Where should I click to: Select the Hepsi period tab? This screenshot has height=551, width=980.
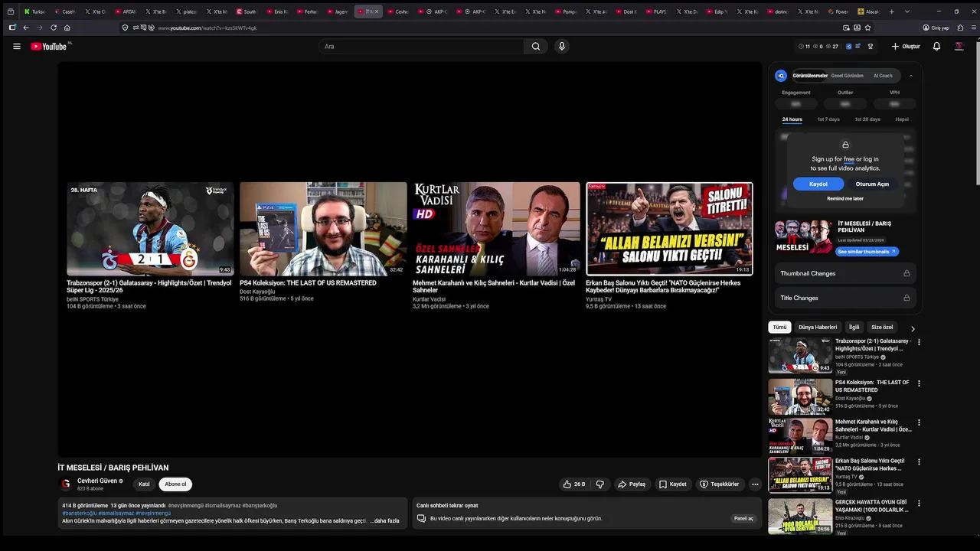902,119
